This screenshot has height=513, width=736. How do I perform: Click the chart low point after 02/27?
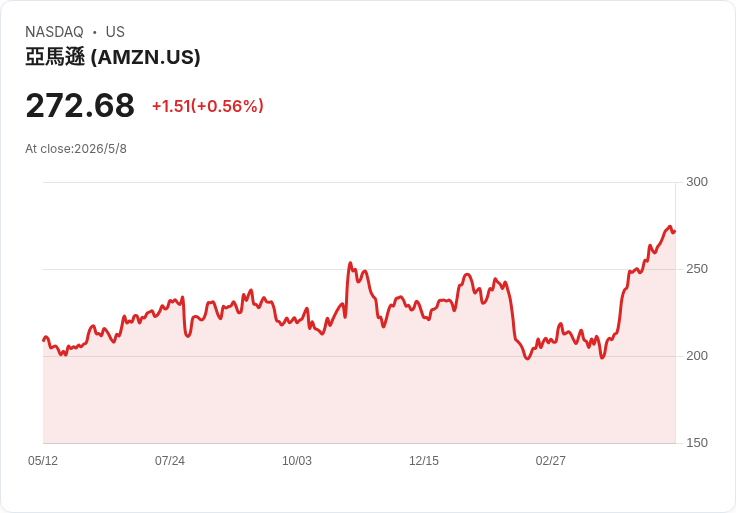point(602,358)
